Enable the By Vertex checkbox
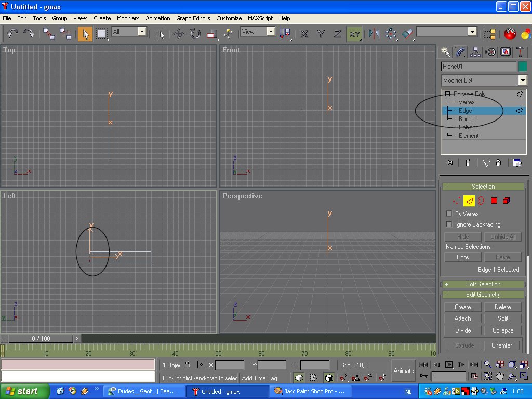The width and height of the screenshot is (532, 399). tap(449, 214)
